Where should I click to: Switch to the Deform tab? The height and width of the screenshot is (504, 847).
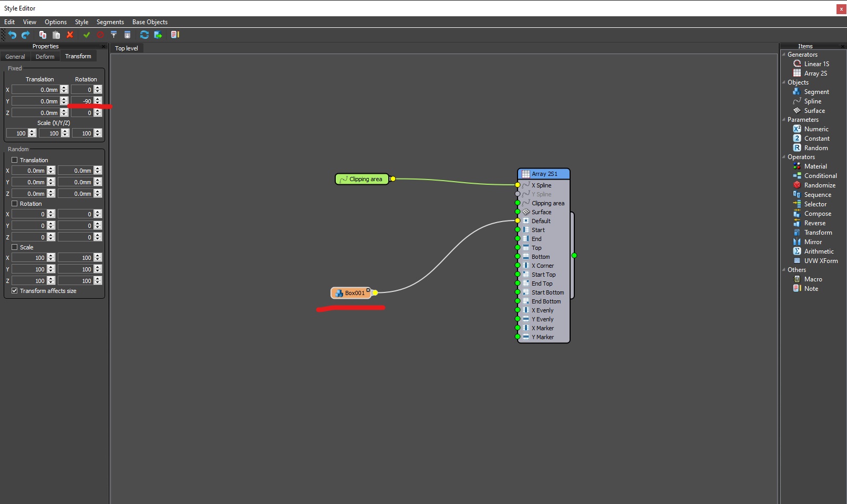coord(45,57)
